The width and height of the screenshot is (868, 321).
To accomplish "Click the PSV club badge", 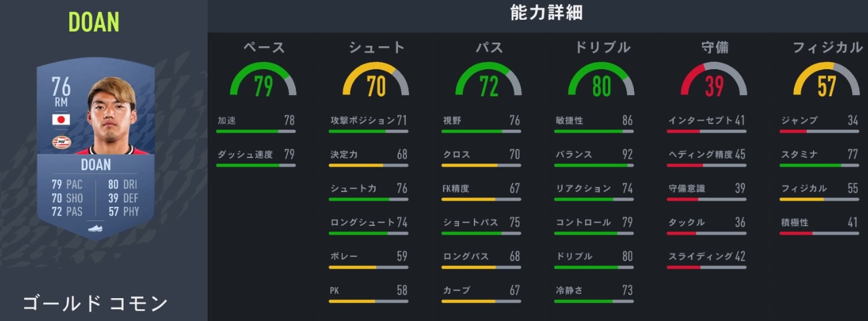I will 61,142.
